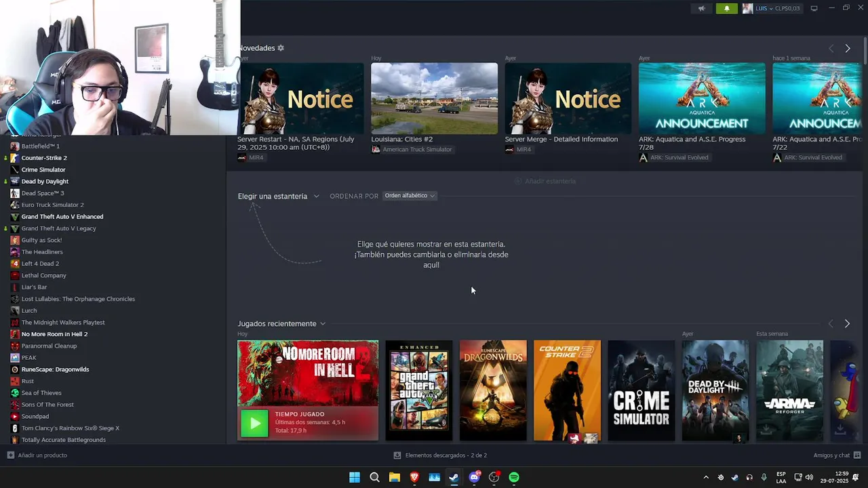Open Counter-Strike 2 cover art
The width and height of the screenshot is (868, 488).
click(567, 390)
